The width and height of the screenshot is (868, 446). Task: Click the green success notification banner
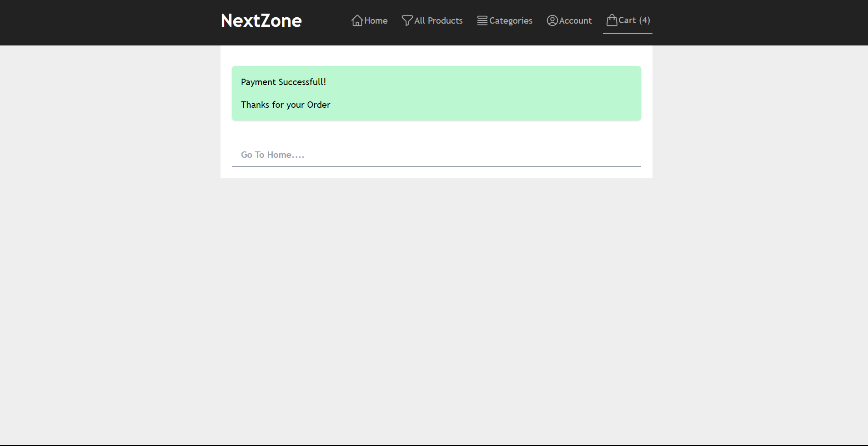pos(436,93)
